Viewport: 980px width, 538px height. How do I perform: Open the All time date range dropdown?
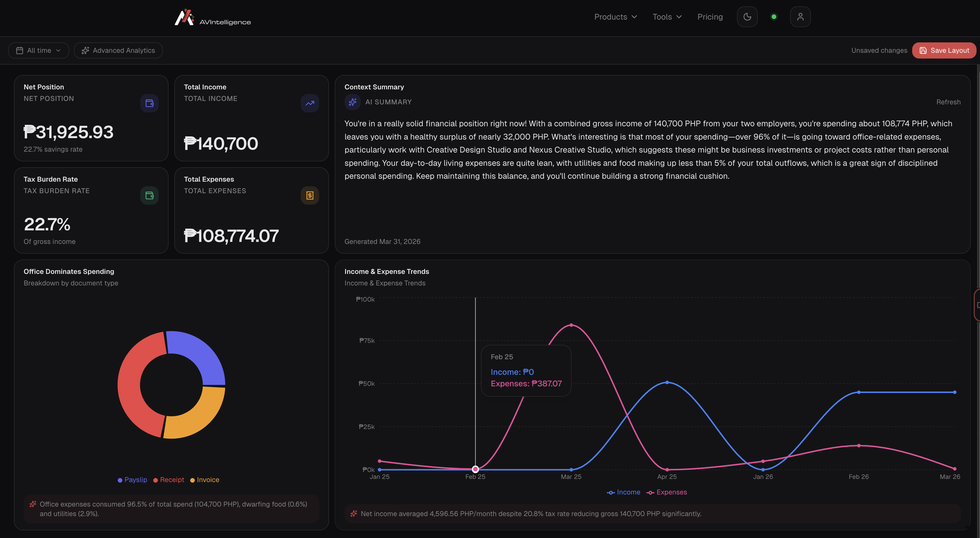(38, 50)
